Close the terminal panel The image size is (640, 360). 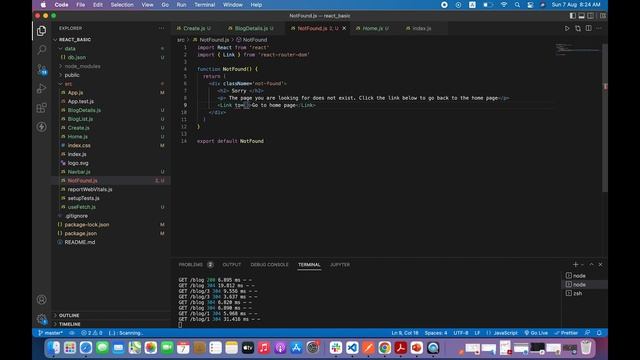coord(600,264)
